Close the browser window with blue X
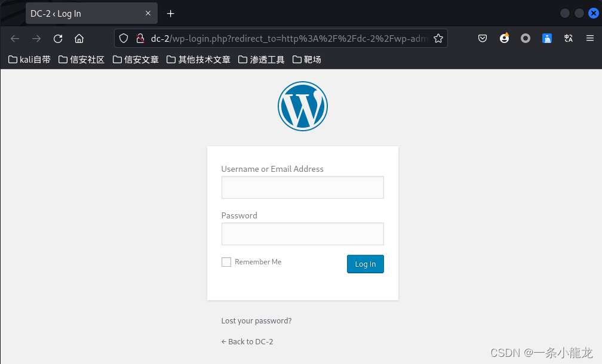602x364 pixels. pos(593,13)
